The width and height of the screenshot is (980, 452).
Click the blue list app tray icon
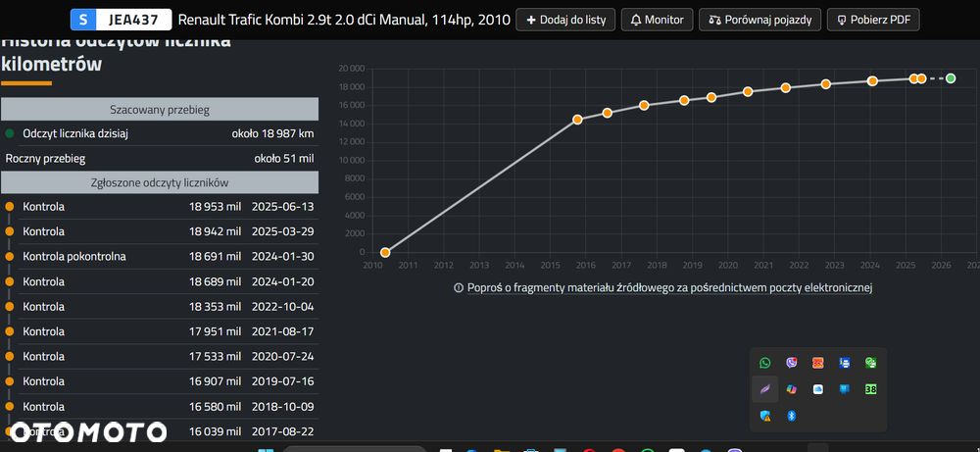[x=845, y=363]
